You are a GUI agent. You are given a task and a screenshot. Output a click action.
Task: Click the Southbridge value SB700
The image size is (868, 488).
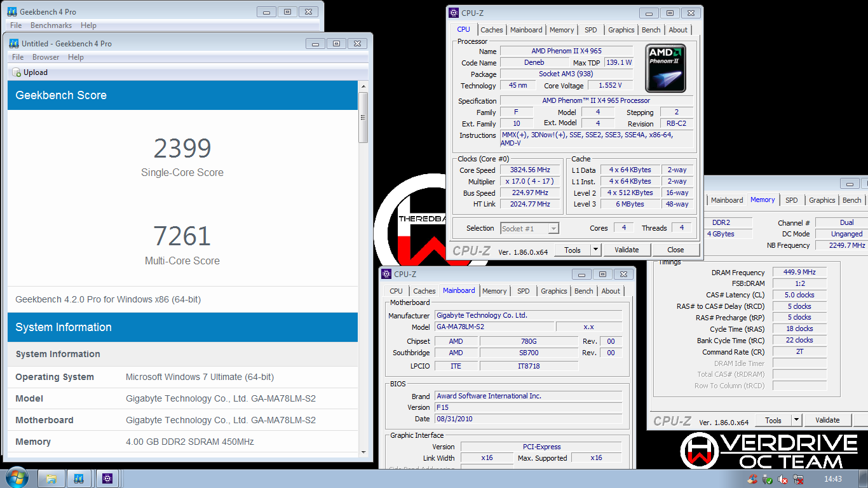pos(529,353)
